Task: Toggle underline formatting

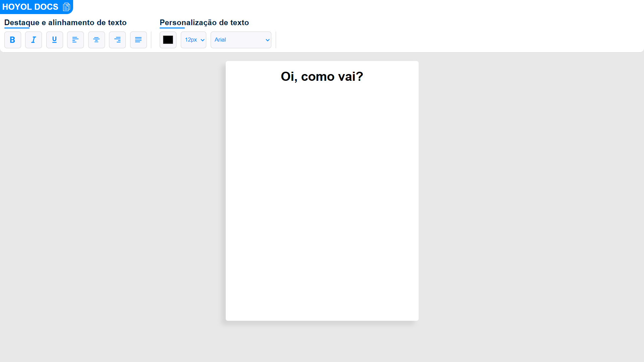Action: click(x=55, y=40)
